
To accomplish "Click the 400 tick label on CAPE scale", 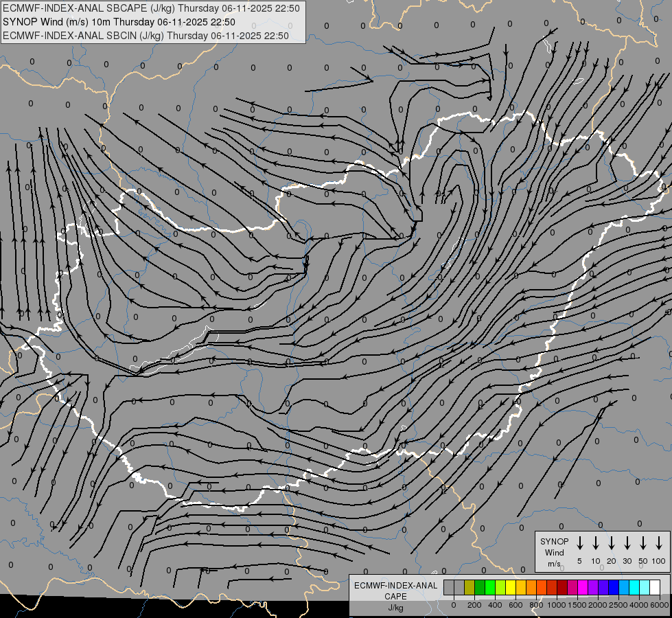I will 495,605.
